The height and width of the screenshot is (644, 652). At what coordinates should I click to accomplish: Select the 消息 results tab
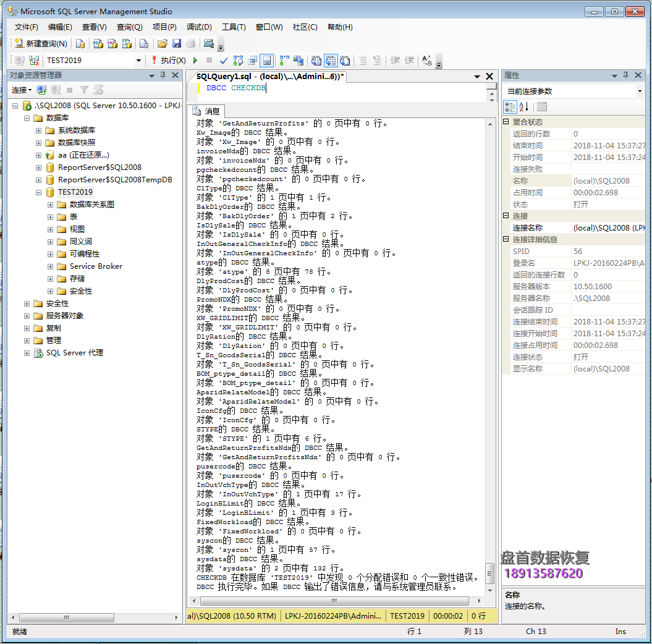click(207, 111)
